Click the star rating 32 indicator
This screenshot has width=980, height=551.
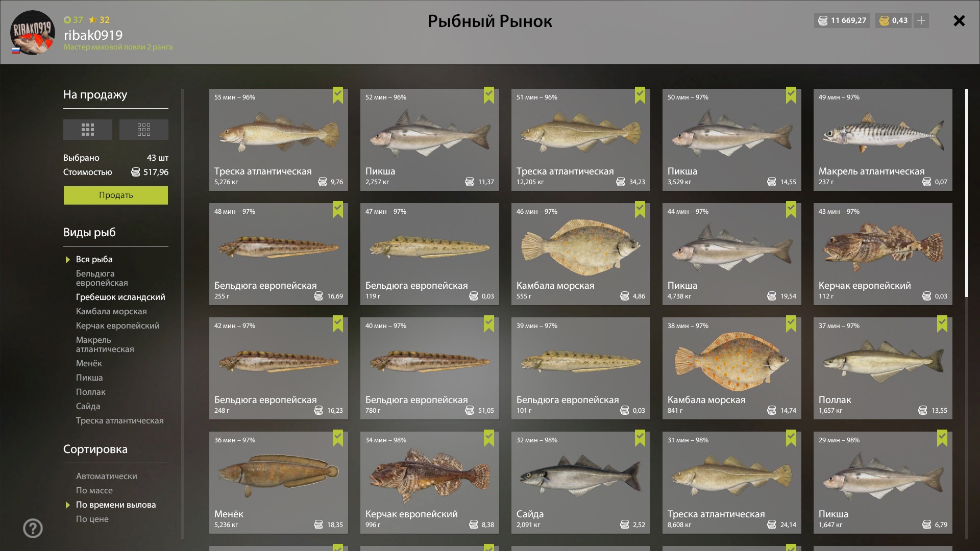pos(99,20)
